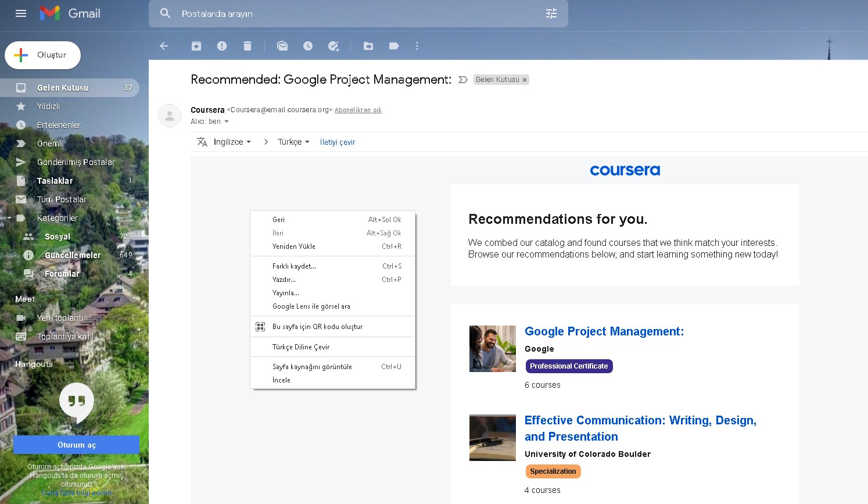Open the İngilizce source language dropdown
868x504 pixels.
click(231, 141)
